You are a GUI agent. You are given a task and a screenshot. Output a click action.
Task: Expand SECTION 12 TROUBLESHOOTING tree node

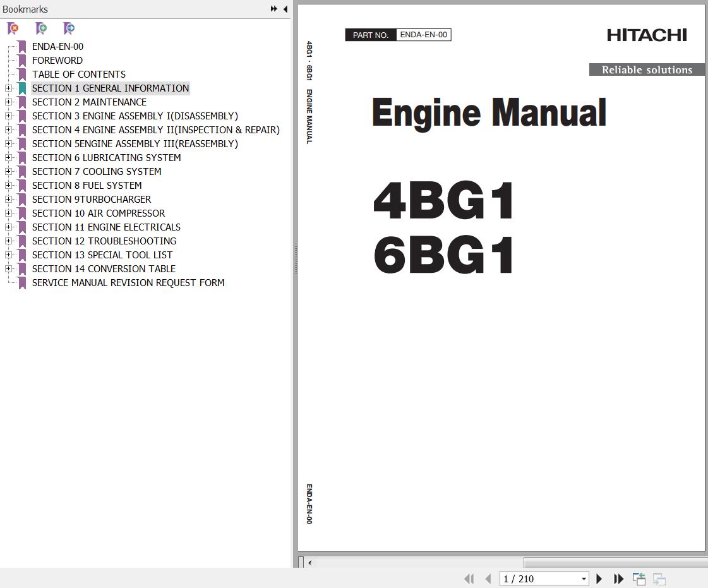(x=8, y=241)
